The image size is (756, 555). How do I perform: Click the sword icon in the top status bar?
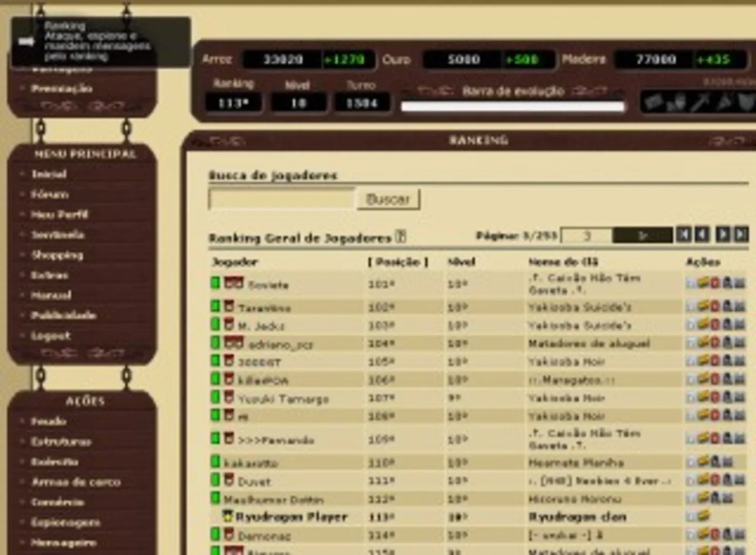pos(700,102)
